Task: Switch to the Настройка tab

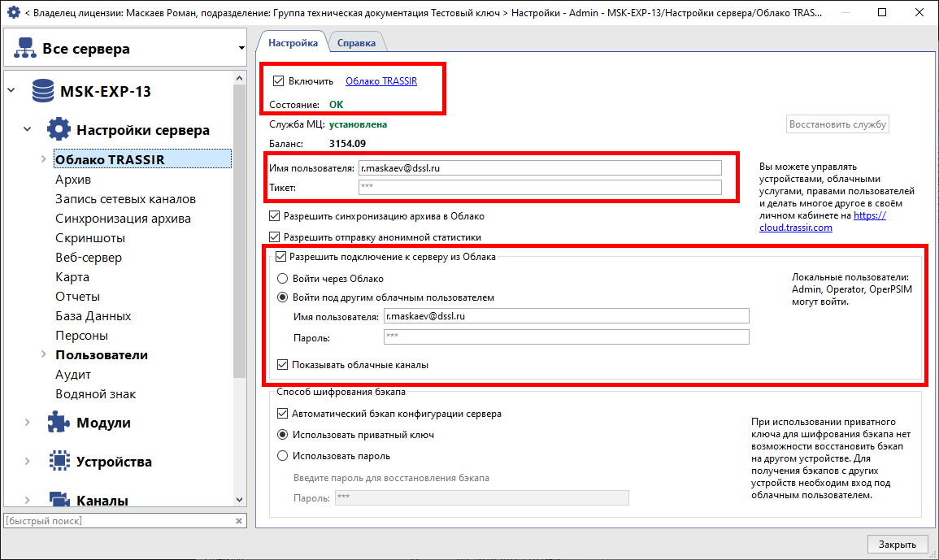Action: click(293, 42)
